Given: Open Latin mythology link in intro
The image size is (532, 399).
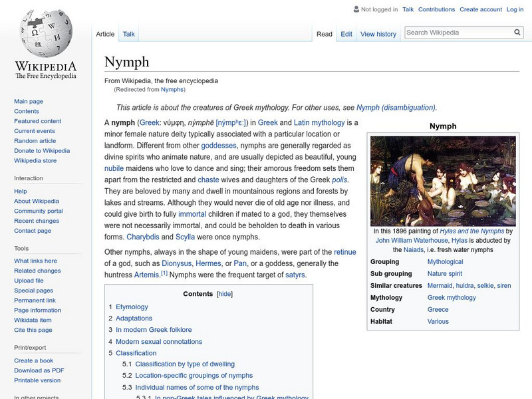Looking at the screenshot, I should click(x=319, y=122).
